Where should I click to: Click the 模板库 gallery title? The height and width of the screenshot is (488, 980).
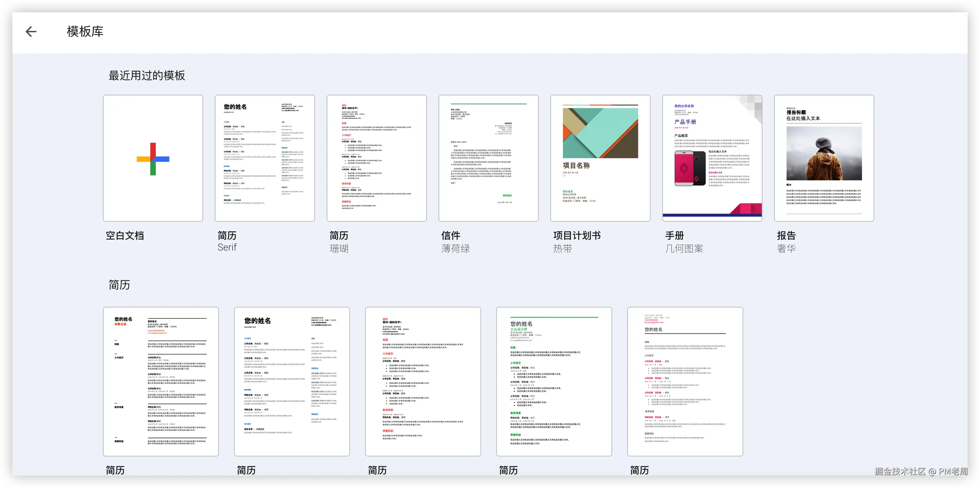point(84,31)
